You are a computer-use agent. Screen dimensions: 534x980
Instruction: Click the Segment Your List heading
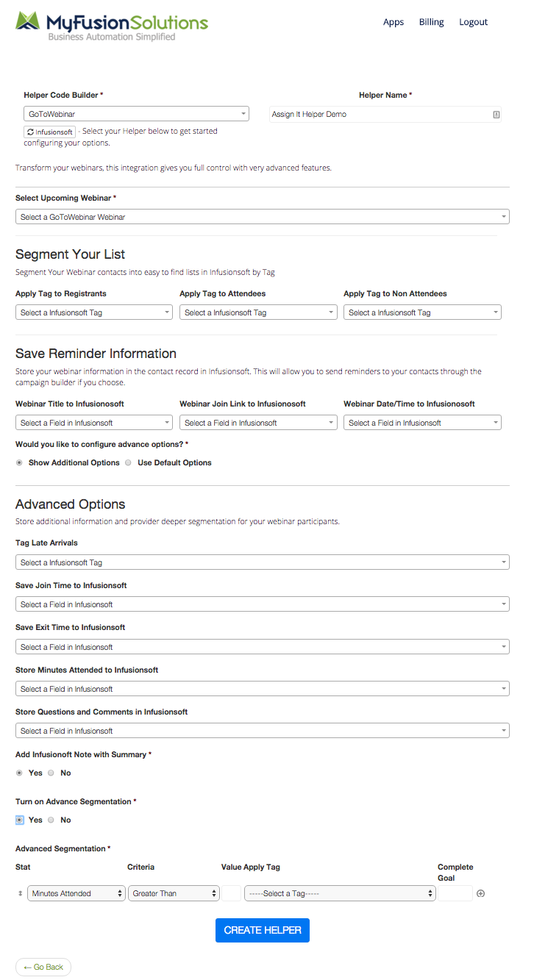pyautogui.click(x=71, y=254)
